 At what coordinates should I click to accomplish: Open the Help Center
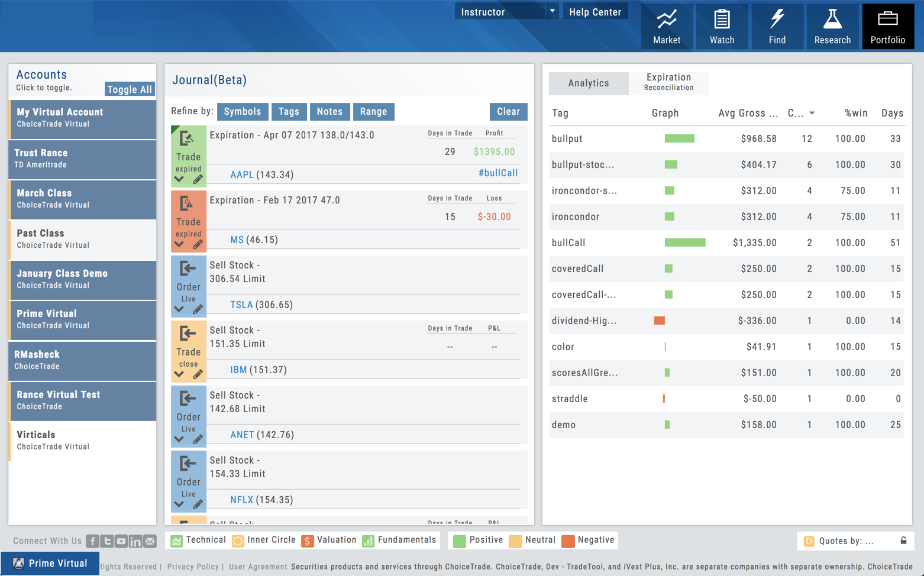click(595, 12)
